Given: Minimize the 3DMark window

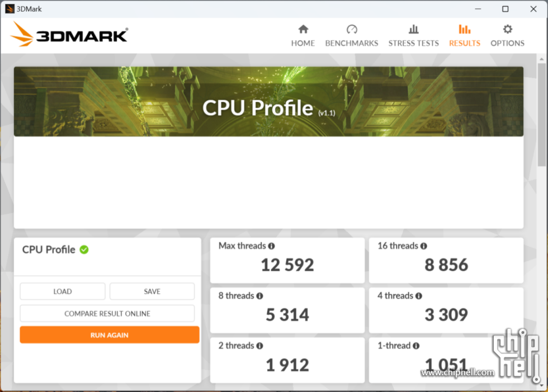Looking at the screenshot, I should pyautogui.click(x=478, y=9).
